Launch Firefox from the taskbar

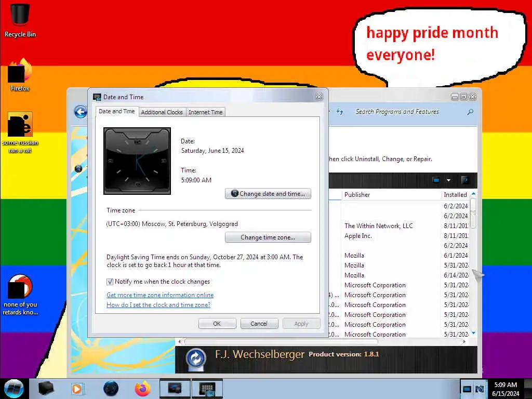[143, 389]
